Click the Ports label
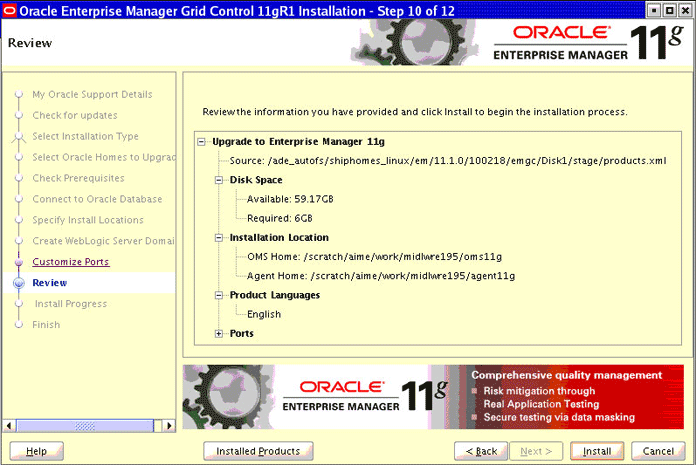 click(242, 334)
